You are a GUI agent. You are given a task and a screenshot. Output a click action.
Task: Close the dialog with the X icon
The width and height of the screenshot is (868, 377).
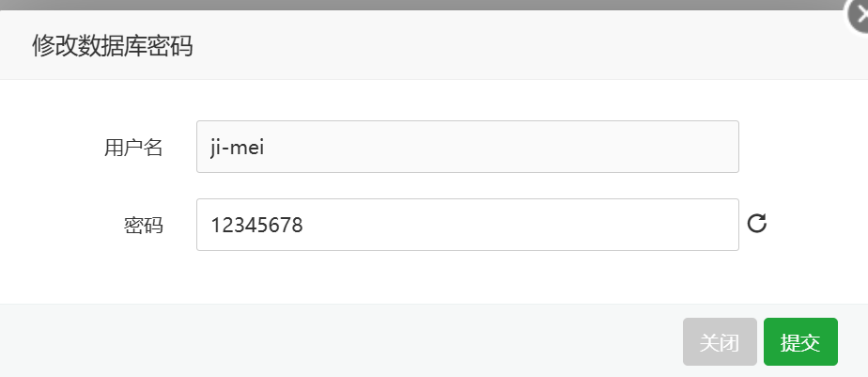[x=858, y=16]
